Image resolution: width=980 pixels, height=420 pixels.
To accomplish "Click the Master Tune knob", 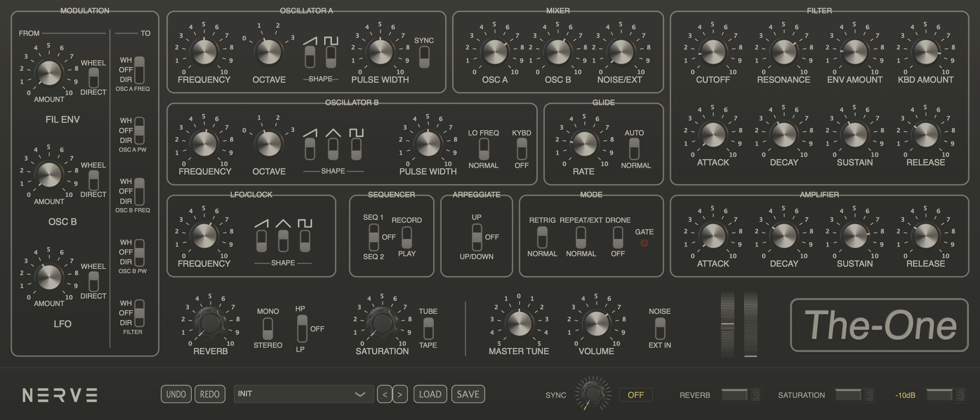I will 519,323.
